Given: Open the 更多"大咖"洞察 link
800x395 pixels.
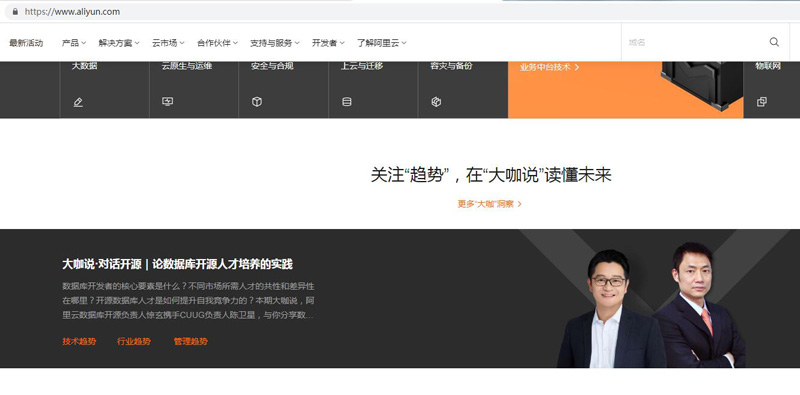Looking at the screenshot, I should (x=489, y=204).
